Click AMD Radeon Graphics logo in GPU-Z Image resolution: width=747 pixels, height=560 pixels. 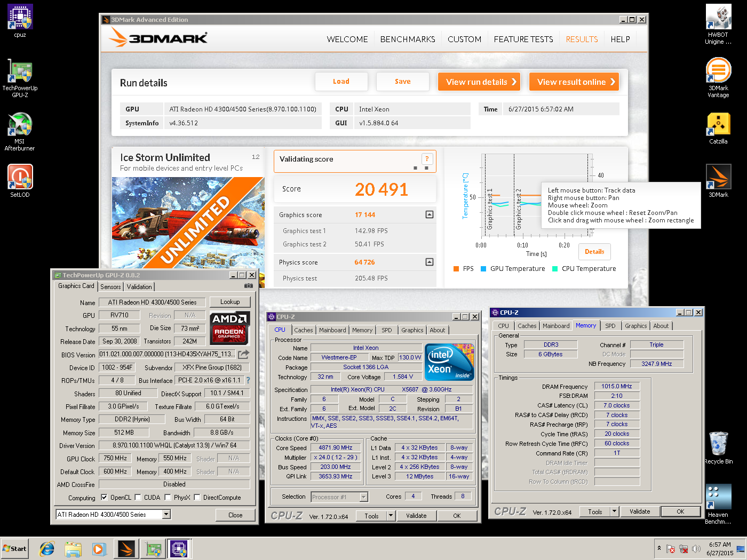tap(229, 327)
